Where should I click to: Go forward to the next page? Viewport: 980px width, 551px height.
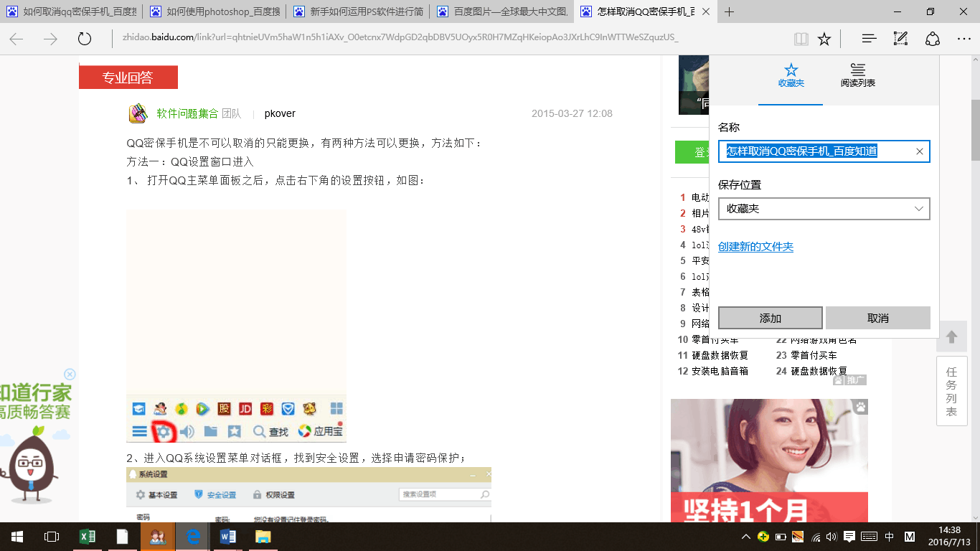50,39
